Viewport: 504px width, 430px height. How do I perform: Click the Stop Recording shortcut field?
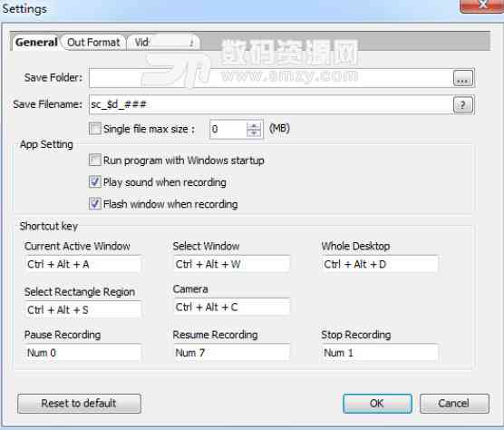point(379,353)
